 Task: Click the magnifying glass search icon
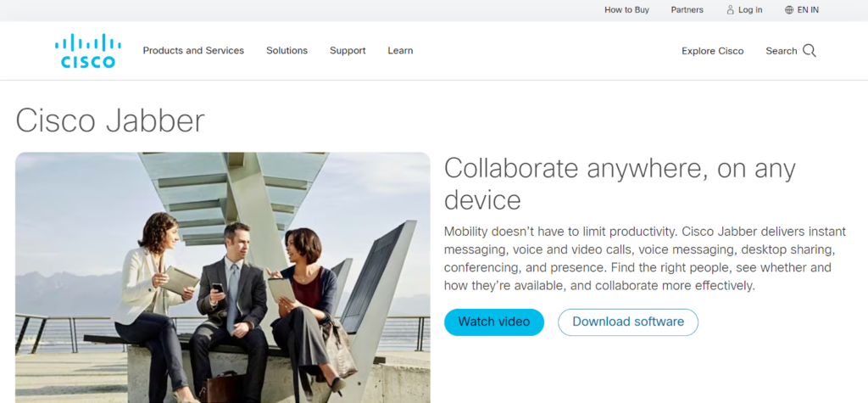pyautogui.click(x=810, y=51)
